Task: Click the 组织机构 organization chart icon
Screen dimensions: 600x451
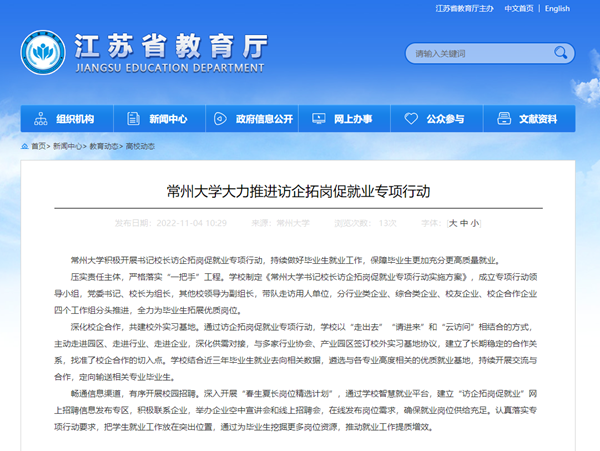Action: click(42, 118)
